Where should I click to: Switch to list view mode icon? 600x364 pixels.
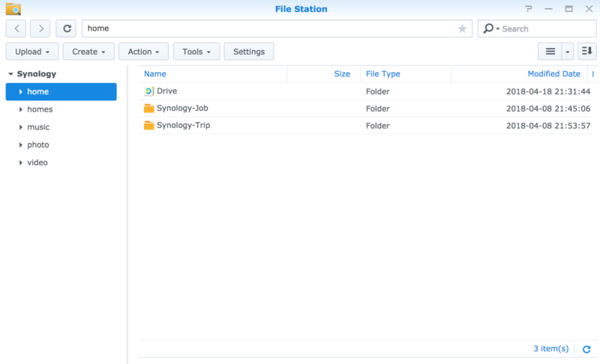coord(550,51)
